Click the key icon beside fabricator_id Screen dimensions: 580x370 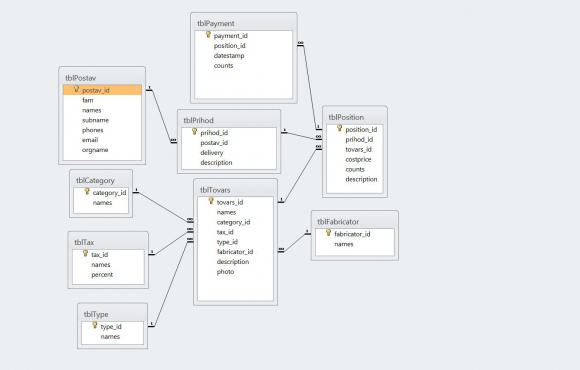tap(328, 233)
